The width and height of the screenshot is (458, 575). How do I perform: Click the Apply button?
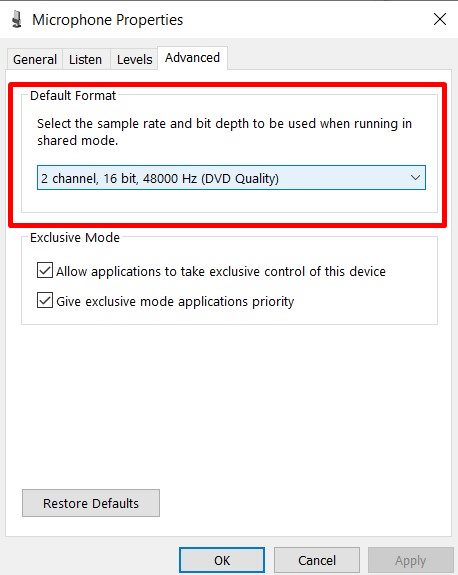click(410, 560)
